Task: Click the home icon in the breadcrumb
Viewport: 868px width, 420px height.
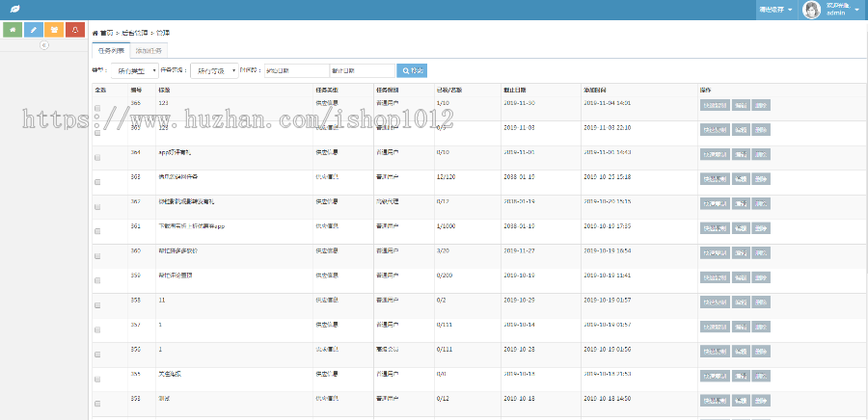Action: (95, 33)
